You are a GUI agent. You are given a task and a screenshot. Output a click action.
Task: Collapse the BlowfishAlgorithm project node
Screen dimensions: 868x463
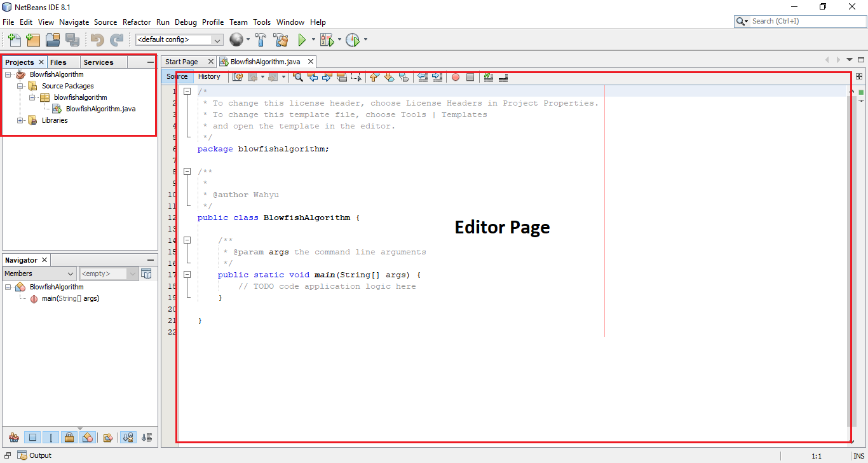point(8,74)
